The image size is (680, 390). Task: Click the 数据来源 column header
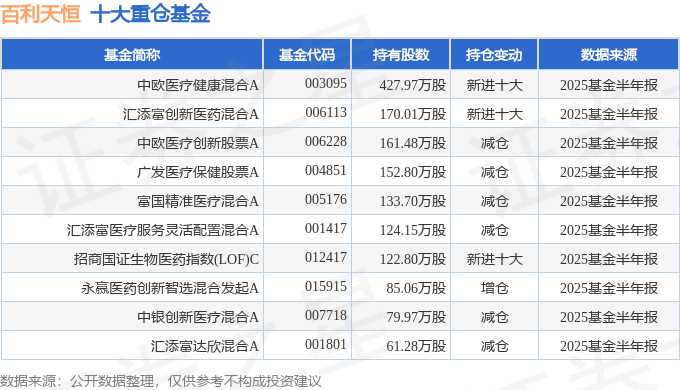tap(608, 55)
